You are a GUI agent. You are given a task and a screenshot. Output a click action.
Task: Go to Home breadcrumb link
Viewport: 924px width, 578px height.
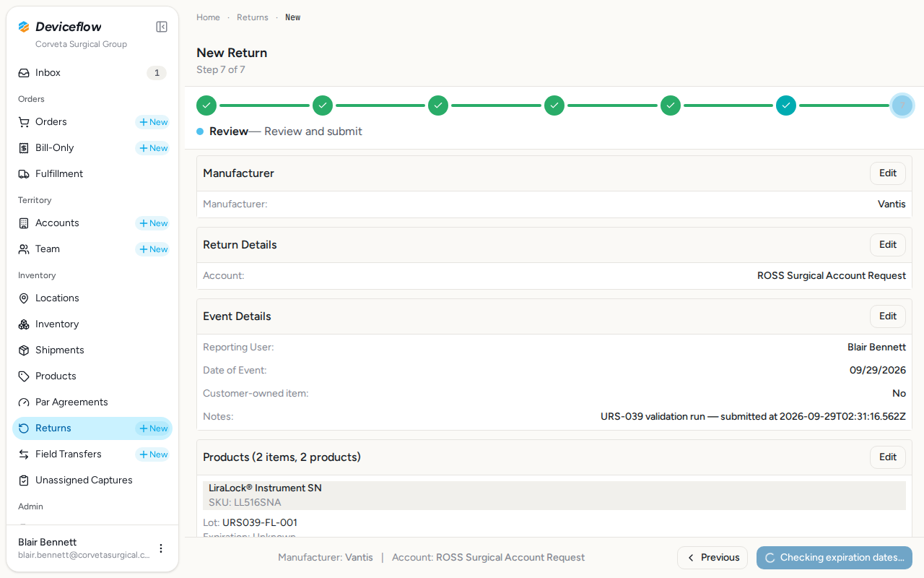208,17
